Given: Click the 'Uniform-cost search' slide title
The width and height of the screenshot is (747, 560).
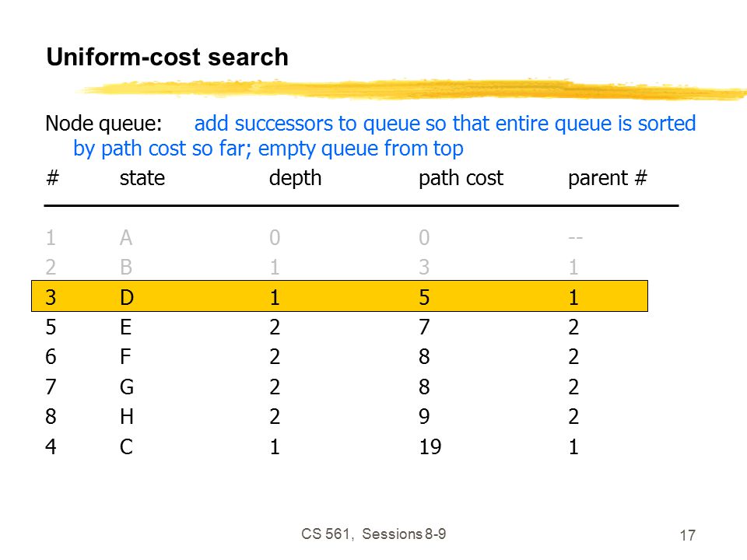Looking at the screenshot, I should click(x=167, y=57).
